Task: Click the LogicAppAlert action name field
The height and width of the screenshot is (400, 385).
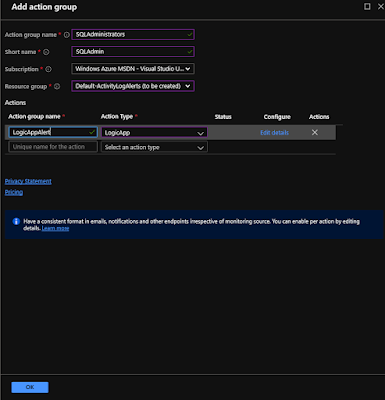Action: coord(53,132)
